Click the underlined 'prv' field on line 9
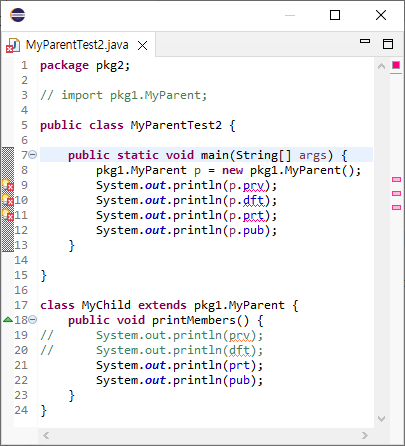 pos(254,186)
